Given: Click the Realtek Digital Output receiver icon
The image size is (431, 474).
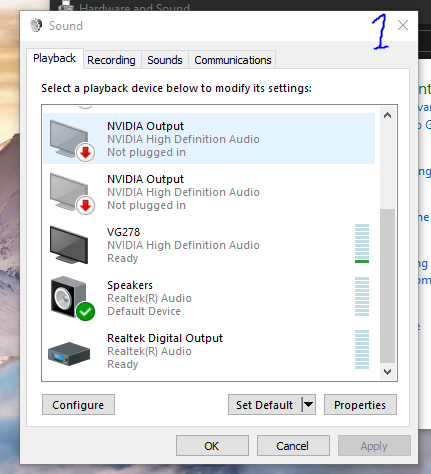Looking at the screenshot, I should pos(69,354).
